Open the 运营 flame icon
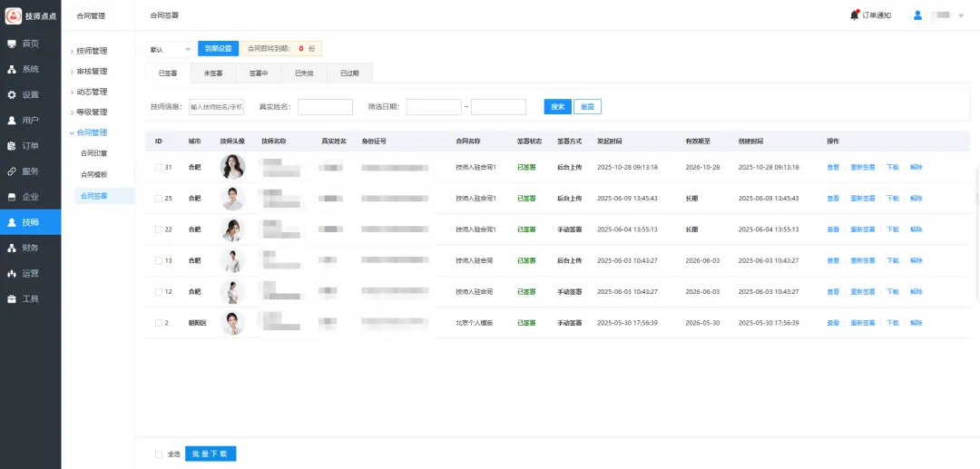The image size is (980, 469). coord(12,273)
